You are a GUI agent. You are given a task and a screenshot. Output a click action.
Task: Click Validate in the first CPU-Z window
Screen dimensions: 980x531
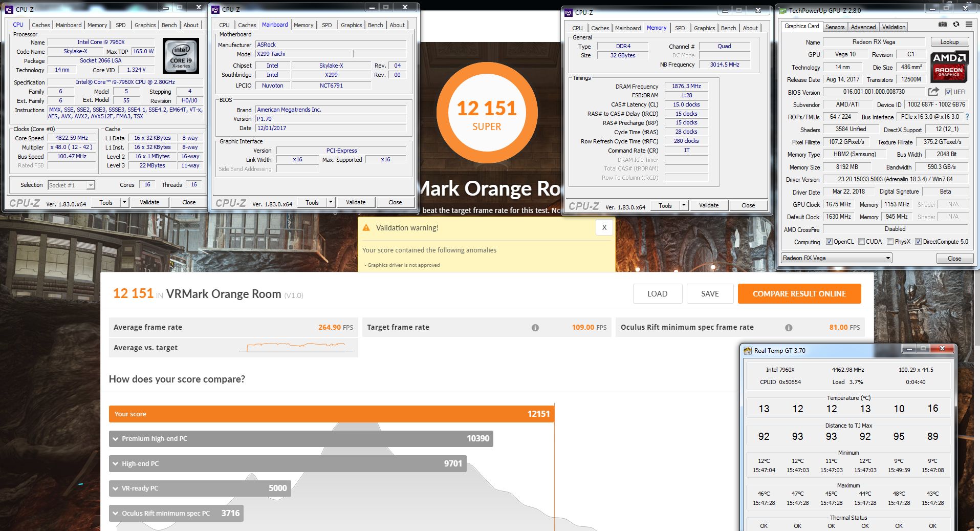pyautogui.click(x=149, y=202)
